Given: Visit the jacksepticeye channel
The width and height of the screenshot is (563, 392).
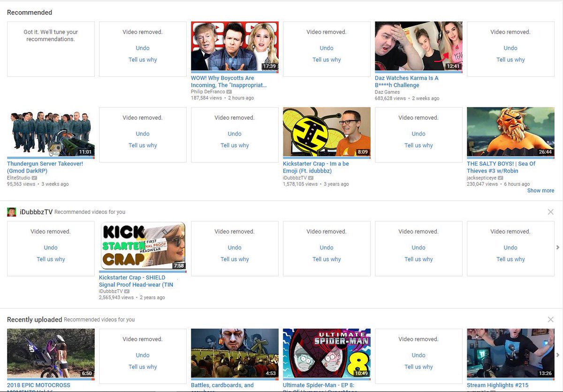Looking at the screenshot, I should 482,178.
